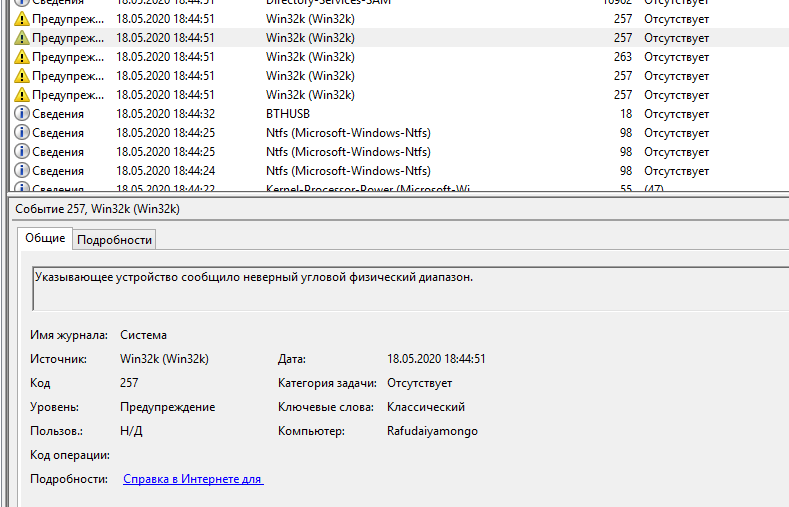Select the BTHUSB source name in list
The height and width of the screenshot is (507, 789).
click(288, 114)
